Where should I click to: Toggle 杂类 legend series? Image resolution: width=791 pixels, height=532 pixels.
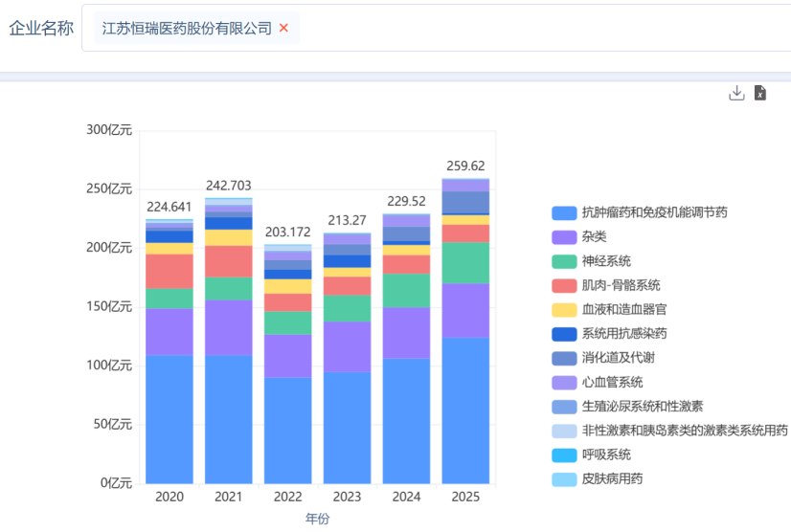click(x=579, y=236)
